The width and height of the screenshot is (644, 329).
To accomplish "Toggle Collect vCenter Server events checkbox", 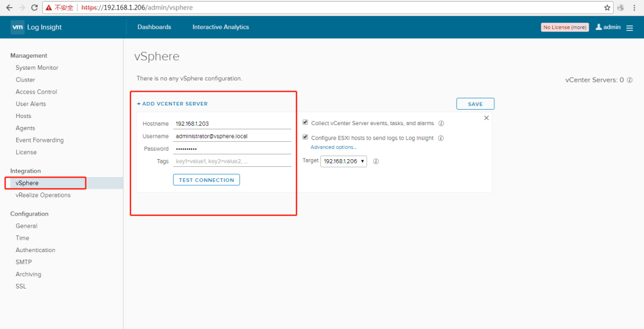I will coord(305,122).
